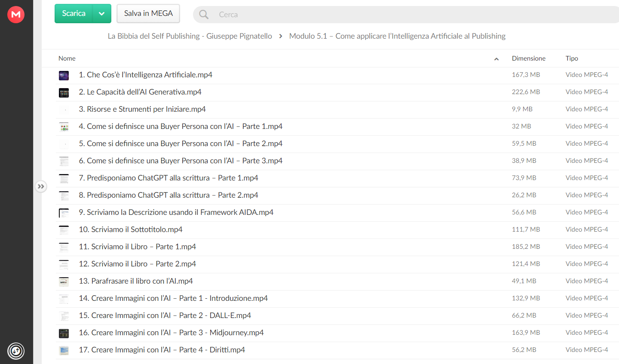Click the thumbnail icon of 13. Parafrasare il libro
The height and width of the screenshot is (364, 619).
pyautogui.click(x=64, y=282)
